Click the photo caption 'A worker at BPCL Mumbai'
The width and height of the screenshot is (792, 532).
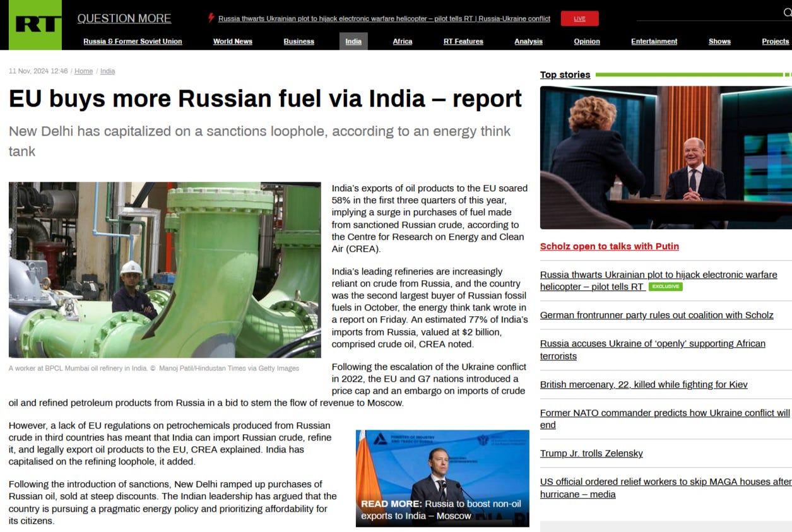(x=154, y=368)
